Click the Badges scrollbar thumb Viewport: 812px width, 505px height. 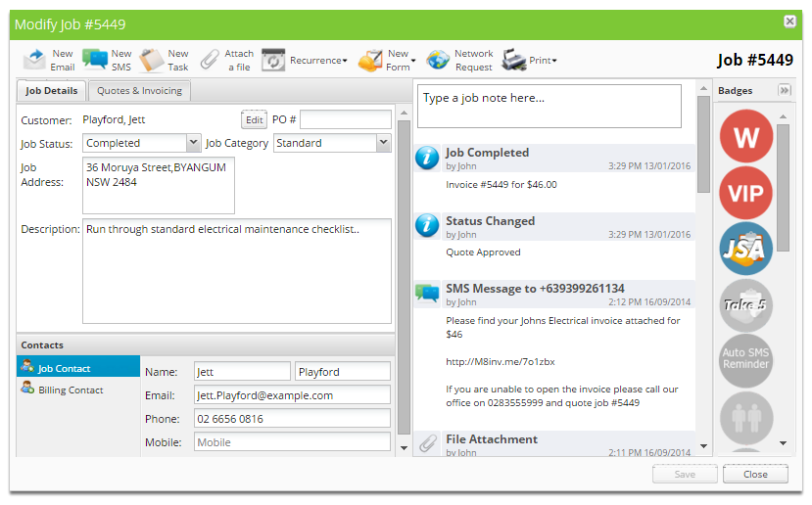click(783, 188)
